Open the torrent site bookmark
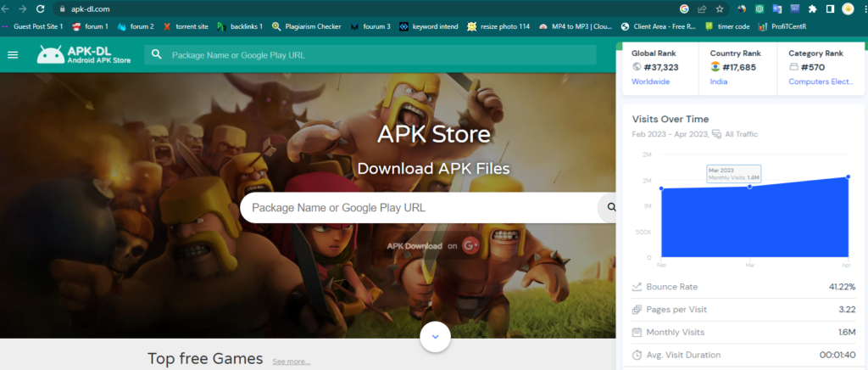This screenshot has height=370, width=868. click(186, 26)
